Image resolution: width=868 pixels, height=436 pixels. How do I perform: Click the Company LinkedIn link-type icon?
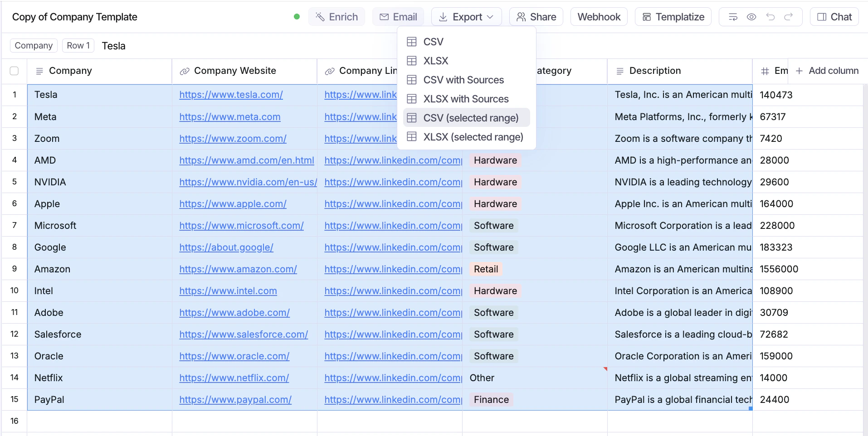pos(330,71)
